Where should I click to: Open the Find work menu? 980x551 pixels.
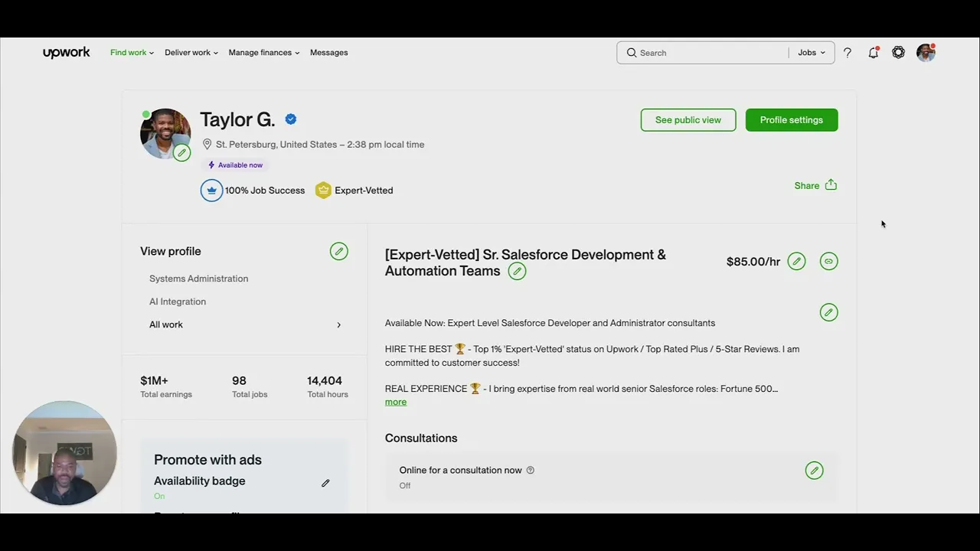tap(132, 53)
